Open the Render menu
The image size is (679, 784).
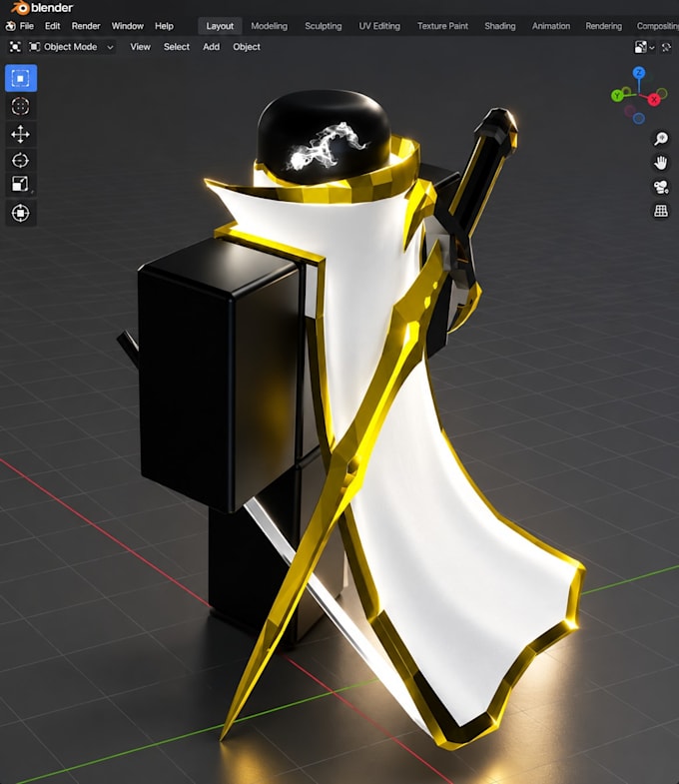click(x=86, y=26)
